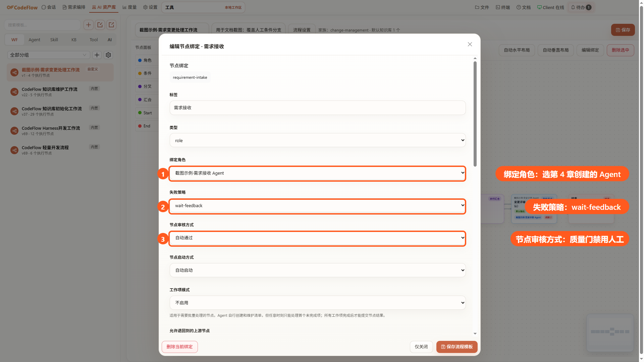Open the 度量 menu item
Image resolution: width=644 pixels, height=362 pixels.
coord(129,7)
